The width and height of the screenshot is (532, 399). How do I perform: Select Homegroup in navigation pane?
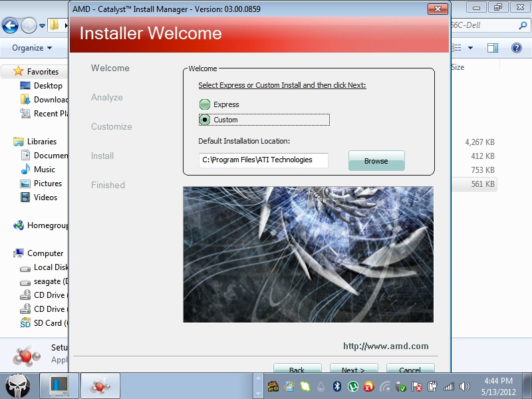pyautogui.click(x=41, y=225)
